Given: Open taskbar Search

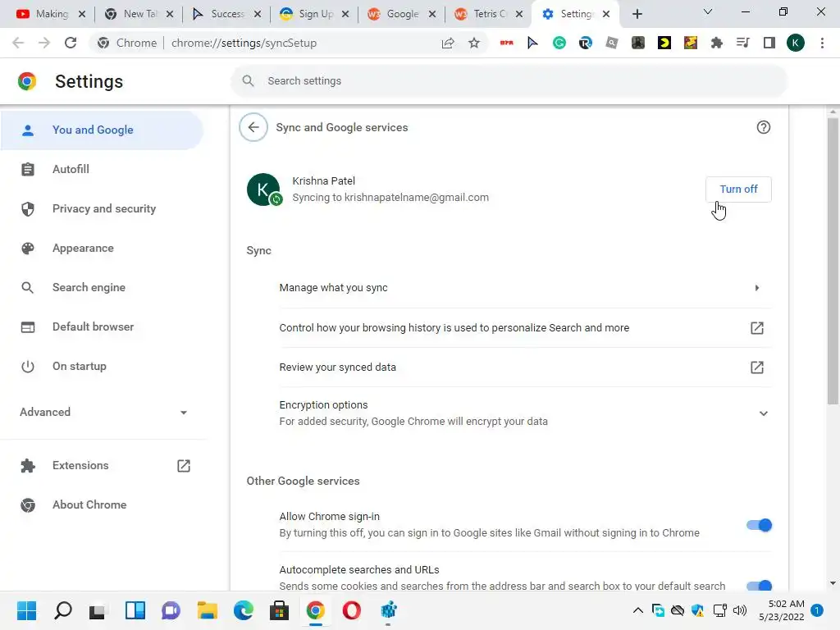Looking at the screenshot, I should pos(62,610).
